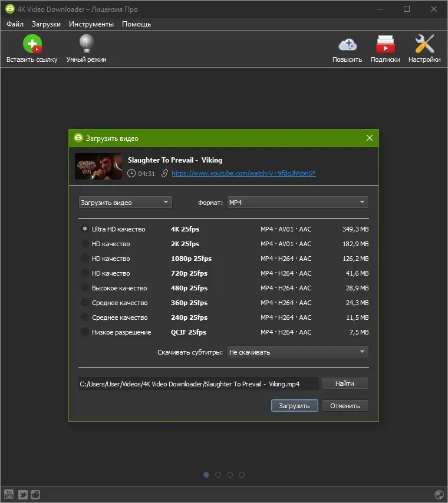
Task: Click the logo icon in Загрузить видео dialog header
Action: pyautogui.click(x=78, y=138)
